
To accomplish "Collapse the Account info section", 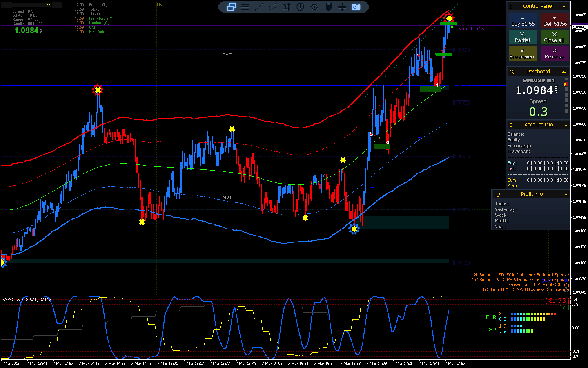I will point(566,125).
